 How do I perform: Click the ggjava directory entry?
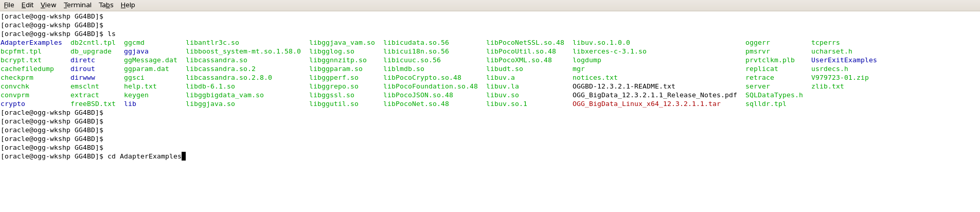136,51
